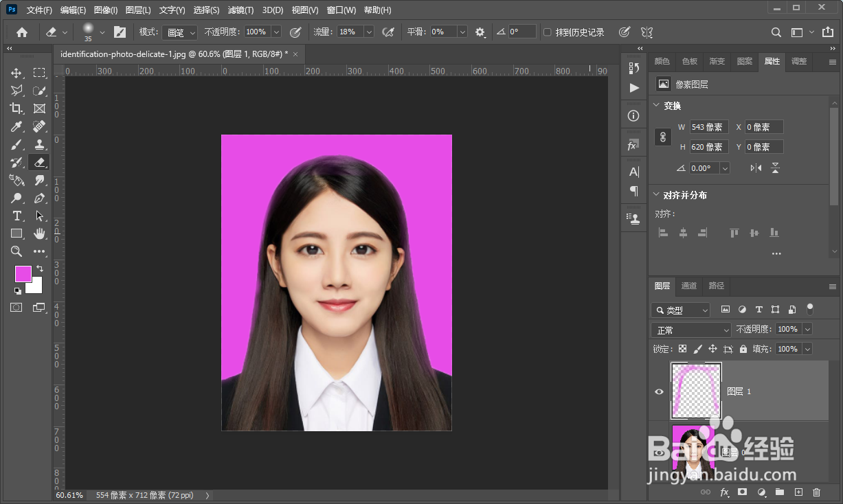This screenshot has width=843, height=504.
Task: Switch to the 通道 tab
Action: coord(689,286)
